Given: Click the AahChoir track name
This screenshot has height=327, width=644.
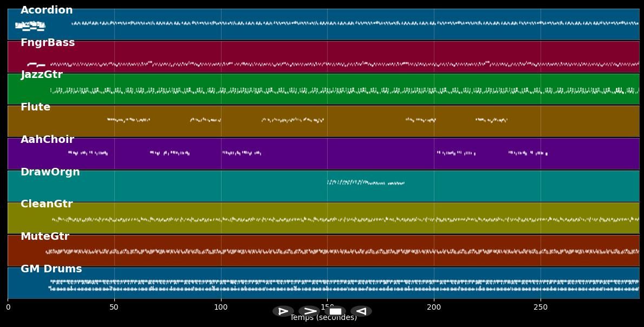Looking at the screenshot, I should (47, 140).
